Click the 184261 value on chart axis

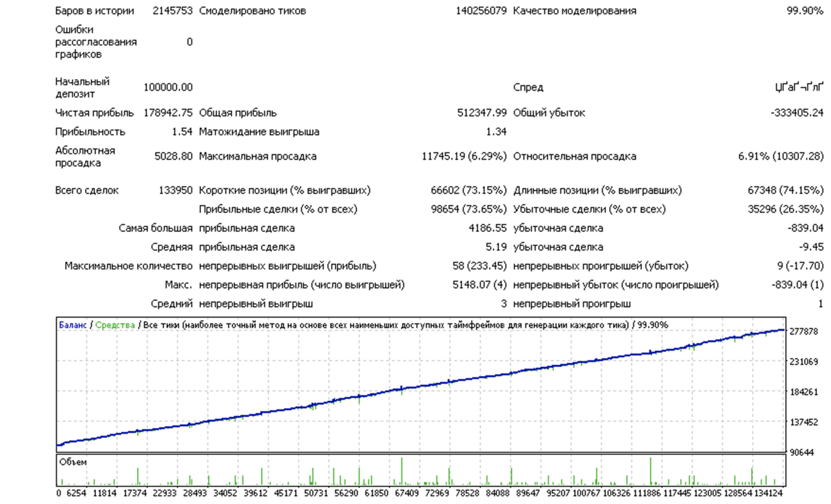(x=804, y=392)
